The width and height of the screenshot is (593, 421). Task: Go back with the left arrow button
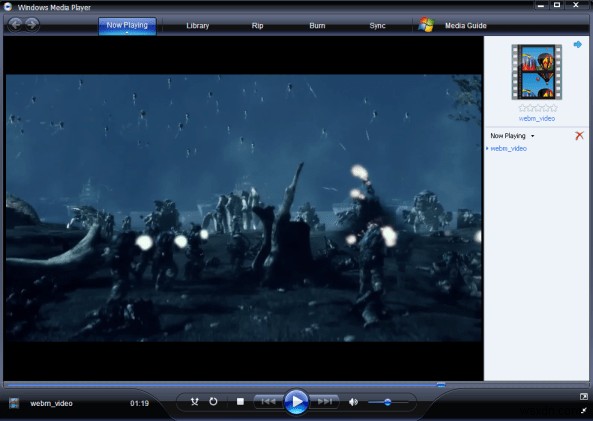click(x=15, y=25)
